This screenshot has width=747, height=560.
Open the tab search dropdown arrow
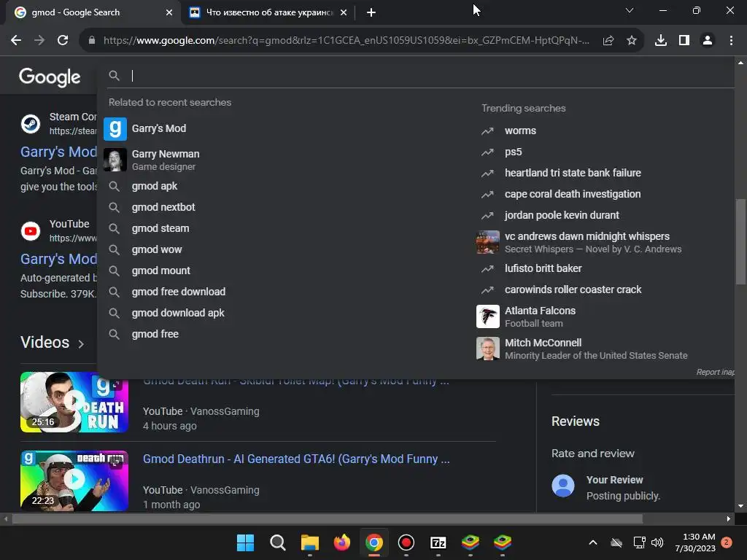(630, 10)
